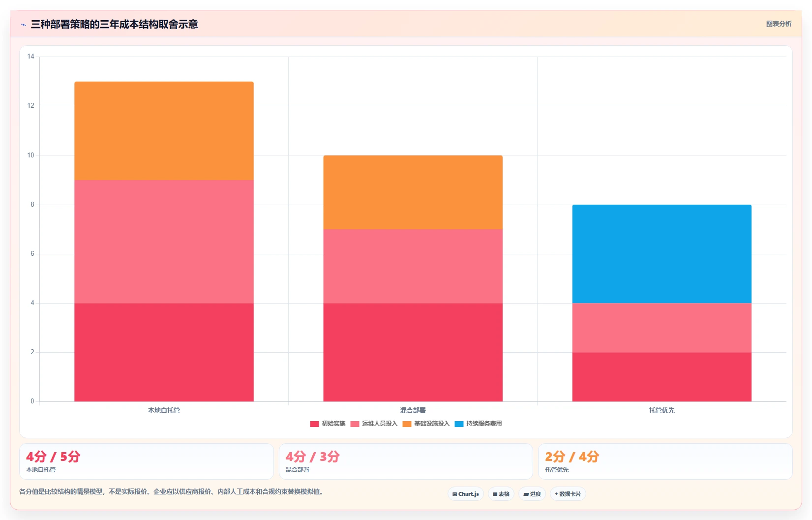Click the 本地自托管 caption in the score card
812x520 pixels.
click(x=41, y=470)
